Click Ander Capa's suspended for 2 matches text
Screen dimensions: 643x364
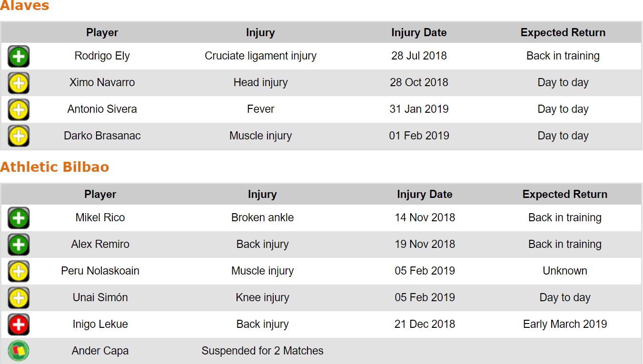(x=262, y=351)
